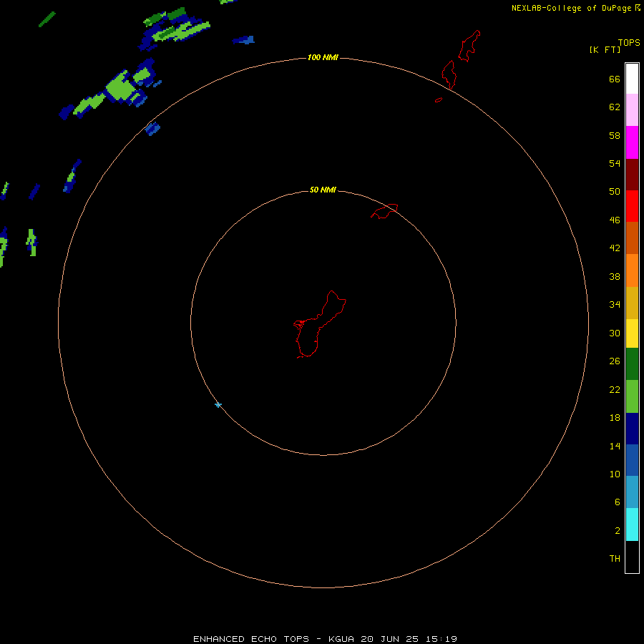The image size is (644, 644).
Task: Click the 50 NMI range ring label
Action: pos(323,190)
